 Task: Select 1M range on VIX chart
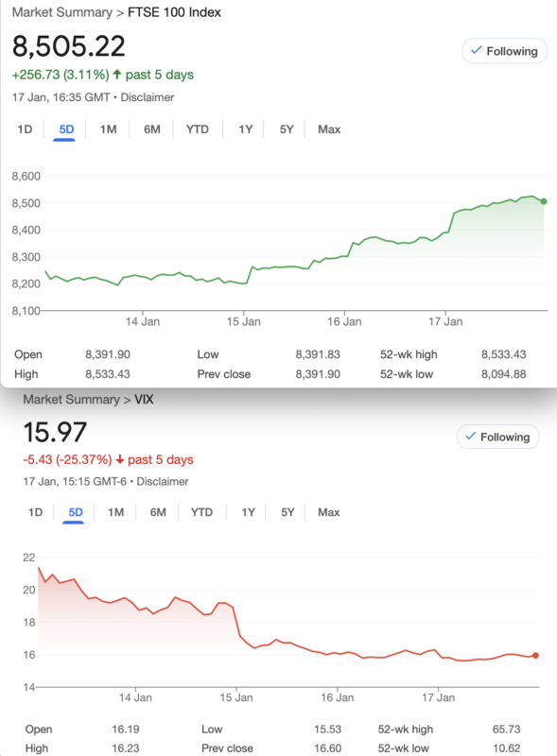[x=115, y=512]
